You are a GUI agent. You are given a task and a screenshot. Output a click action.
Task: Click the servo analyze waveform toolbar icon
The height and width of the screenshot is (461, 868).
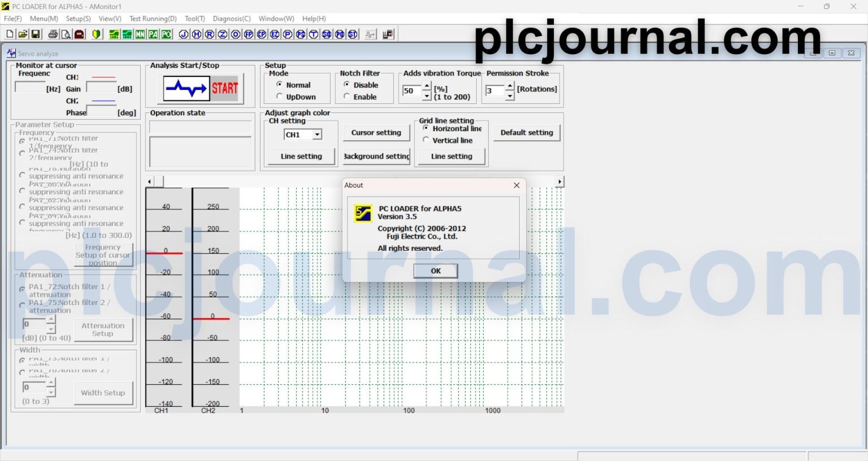[370, 34]
